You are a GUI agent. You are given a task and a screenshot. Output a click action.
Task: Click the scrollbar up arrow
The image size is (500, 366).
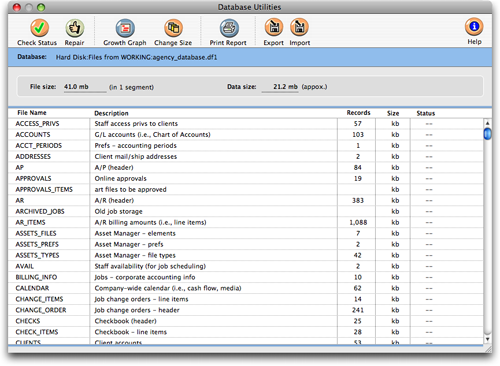487,123
